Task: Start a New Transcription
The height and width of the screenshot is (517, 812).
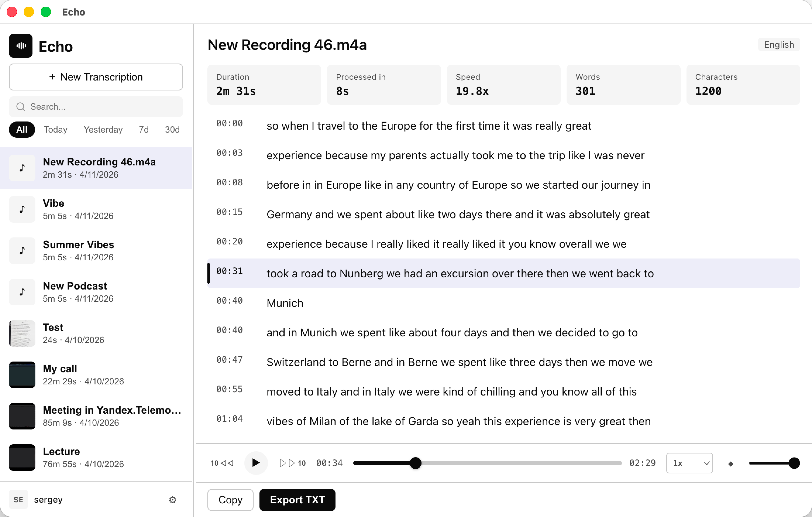Action: (95, 77)
